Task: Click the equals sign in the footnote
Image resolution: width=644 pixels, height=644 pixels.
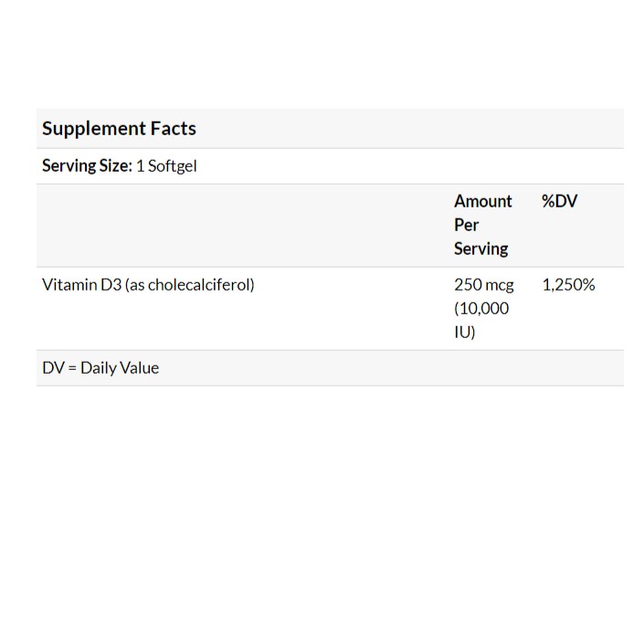Action: [x=72, y=368]
